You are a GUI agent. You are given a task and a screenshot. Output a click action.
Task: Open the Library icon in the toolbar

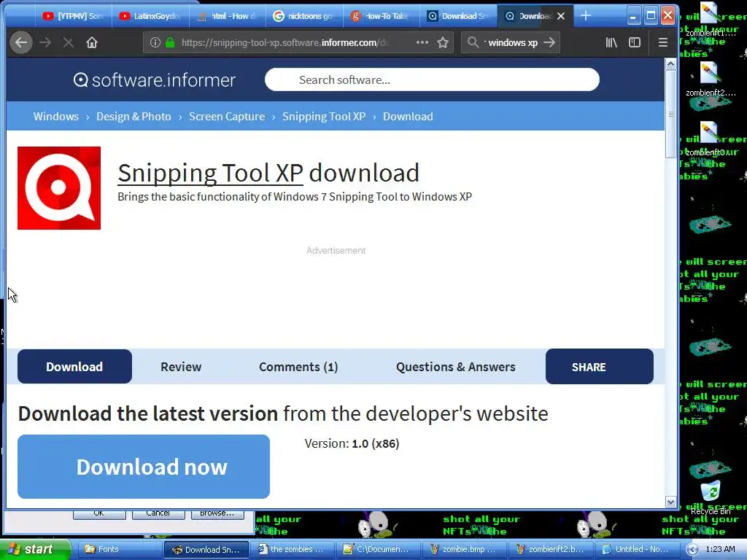[x=611, y=42]
